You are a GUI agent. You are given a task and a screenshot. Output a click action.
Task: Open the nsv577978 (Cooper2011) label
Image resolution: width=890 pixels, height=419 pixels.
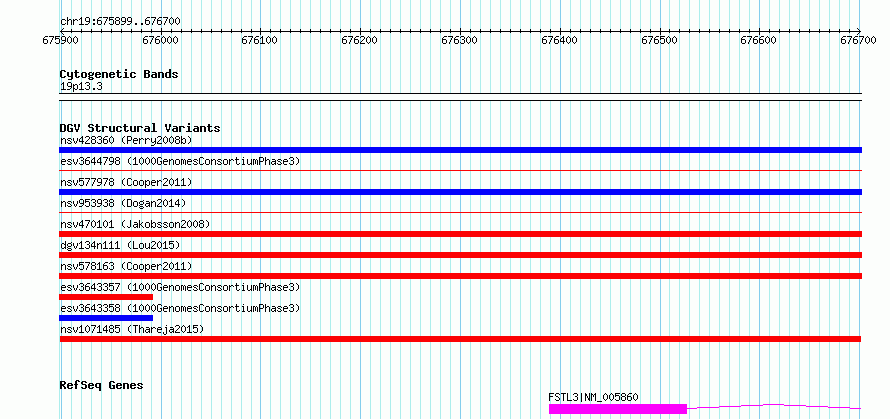click(126, 182)
